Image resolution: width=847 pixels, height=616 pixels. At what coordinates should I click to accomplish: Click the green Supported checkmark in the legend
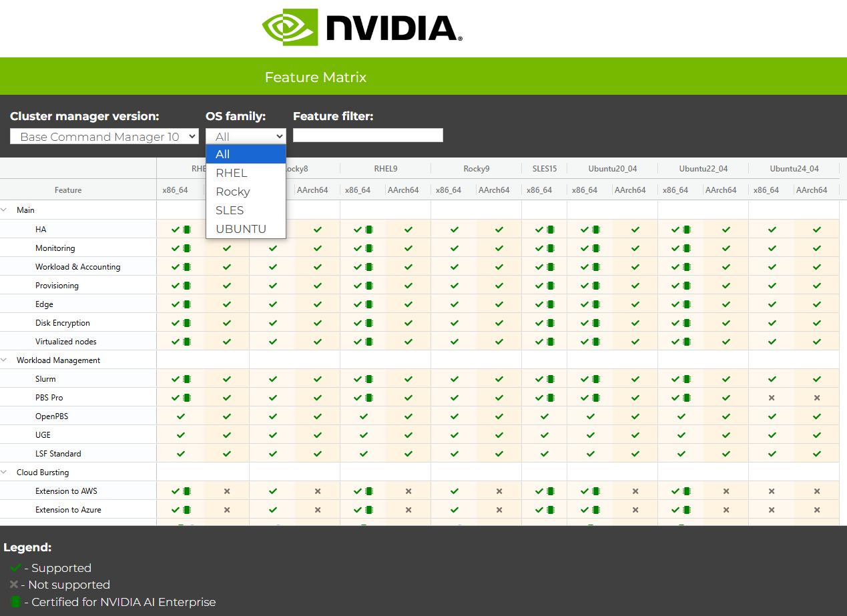pos(15,568)
